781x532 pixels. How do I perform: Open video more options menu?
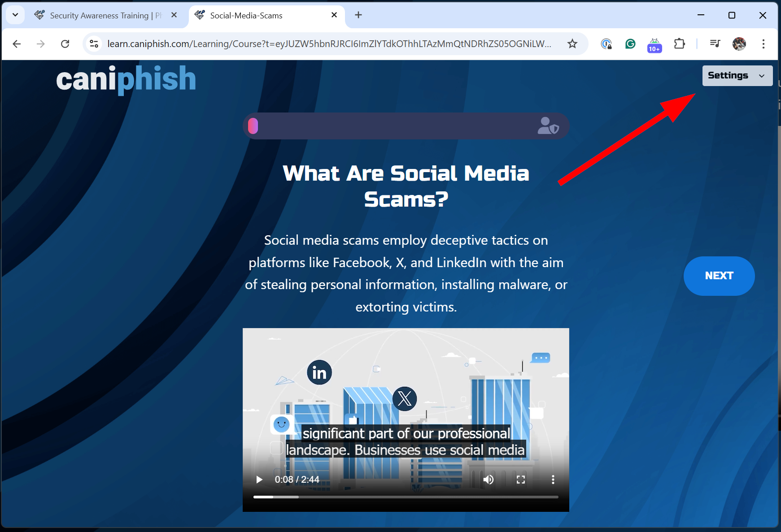pyautogui.click(x=553, y=480)
